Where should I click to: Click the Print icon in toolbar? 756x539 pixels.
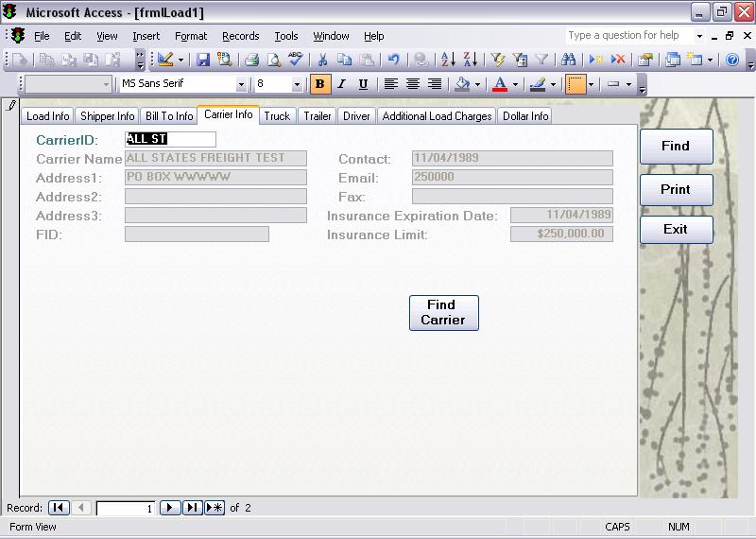[x=251, y=60]
